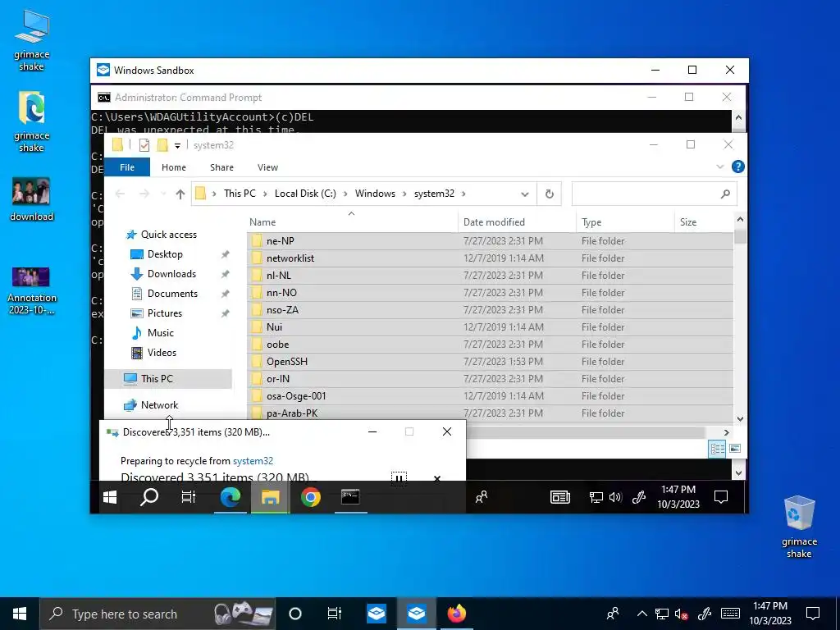Open Task View in sandbox taskbar
The image size is (840, 630).
coord(189,497)
